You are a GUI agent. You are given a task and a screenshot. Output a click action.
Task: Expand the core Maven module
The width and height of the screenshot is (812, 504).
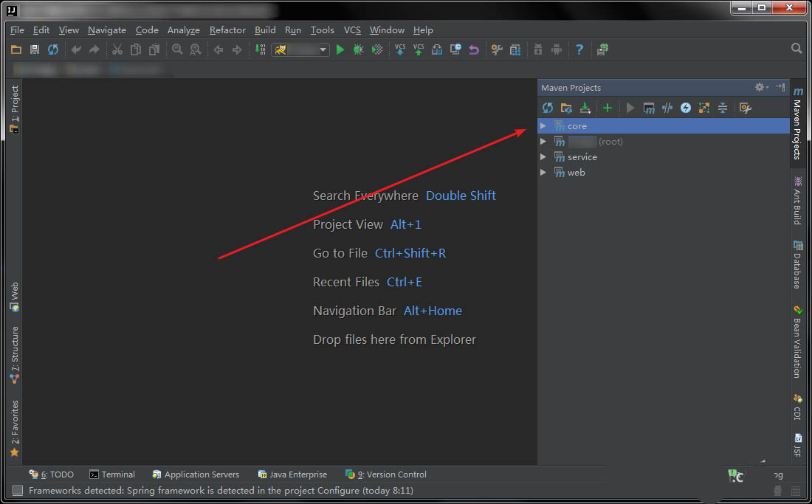[x=543, y=125]
